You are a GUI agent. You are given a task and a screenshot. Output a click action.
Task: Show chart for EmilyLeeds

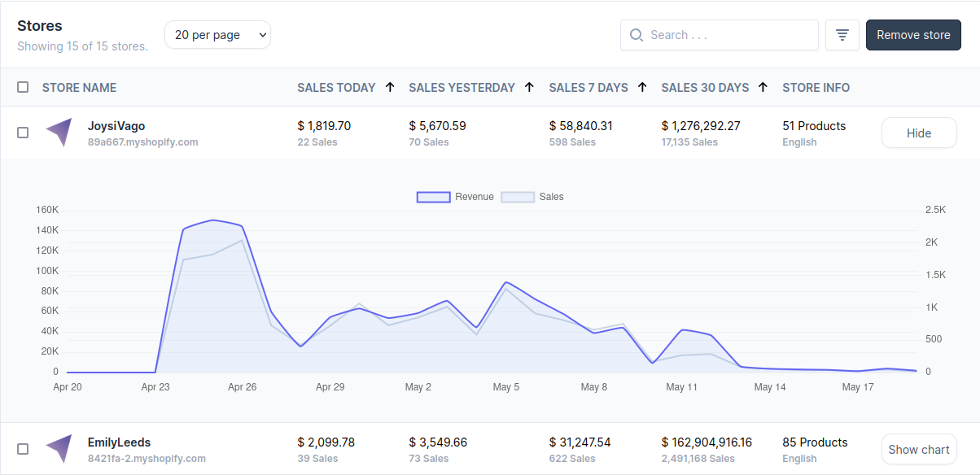click(x=919, y=449)
